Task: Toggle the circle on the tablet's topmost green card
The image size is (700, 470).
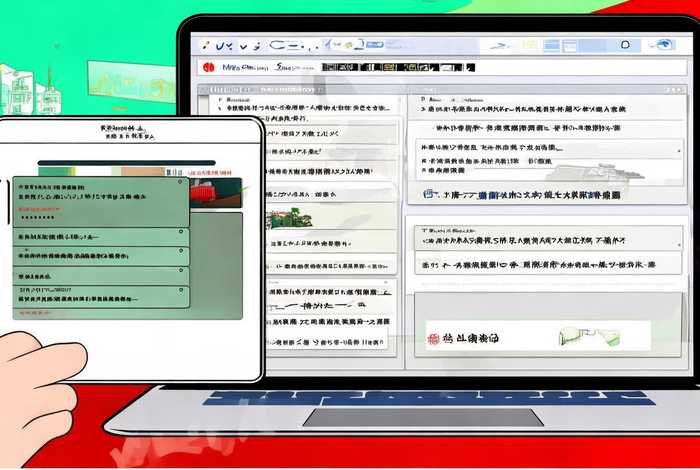Action: point(180,182)
